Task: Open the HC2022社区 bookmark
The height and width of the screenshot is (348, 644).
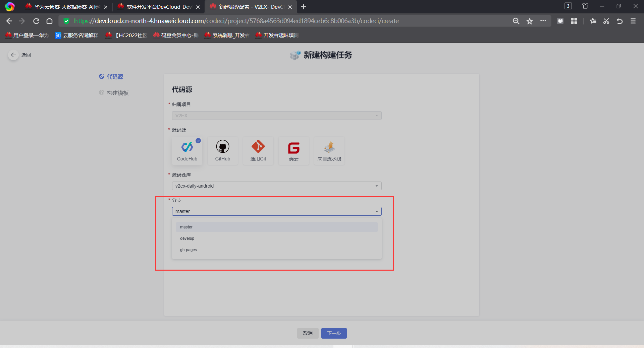Action: pos(126,35)
